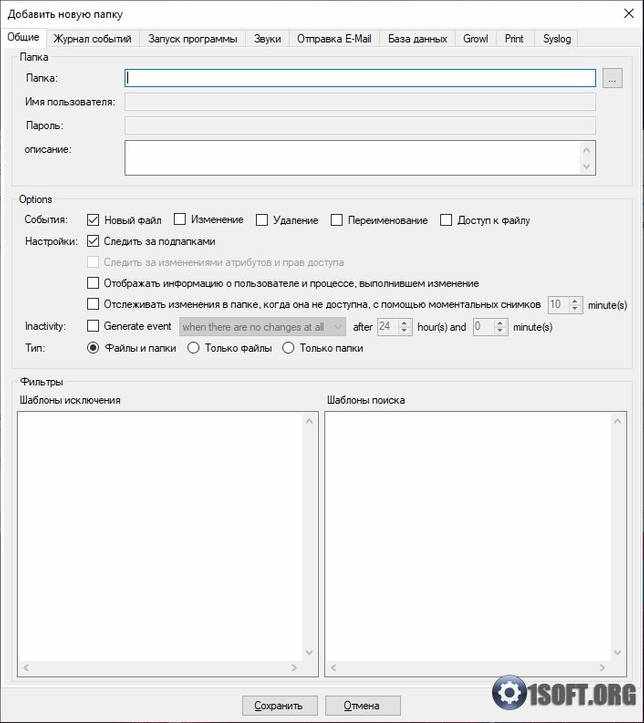The image size is (644, 723).
Task: Tick the Переименование checkbox
Action: (x=337, y=220)
